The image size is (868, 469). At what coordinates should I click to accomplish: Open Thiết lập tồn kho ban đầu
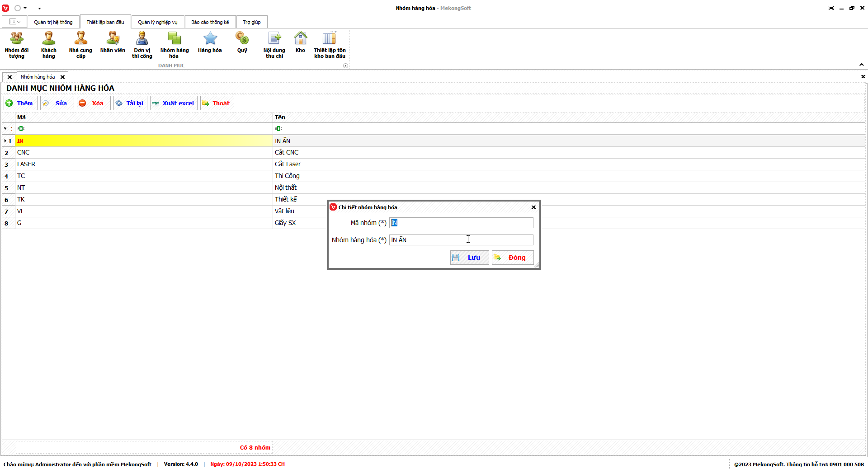(x=330, y=45)
